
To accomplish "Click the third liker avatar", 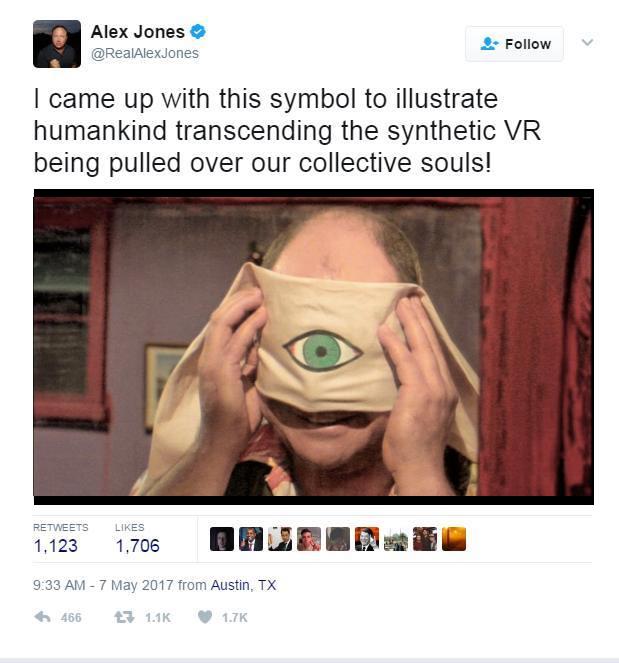I will 280,539.
